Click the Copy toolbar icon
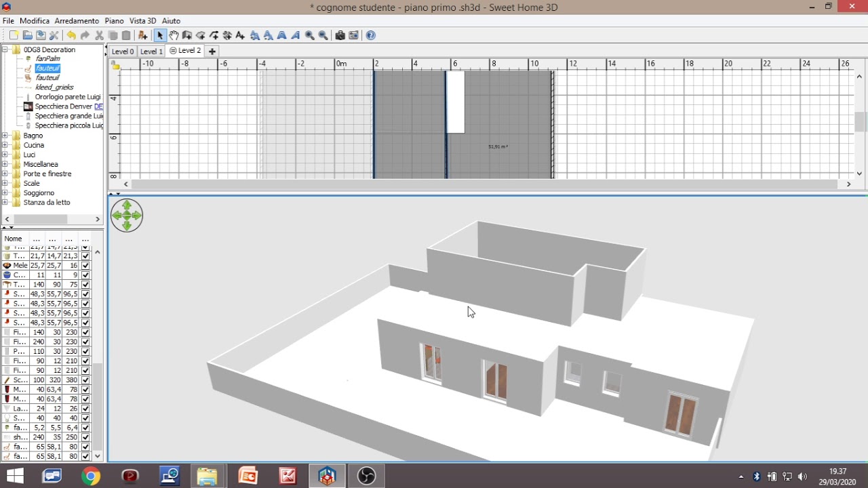Viewport: 868px width, 488px height. pos(113,35)
